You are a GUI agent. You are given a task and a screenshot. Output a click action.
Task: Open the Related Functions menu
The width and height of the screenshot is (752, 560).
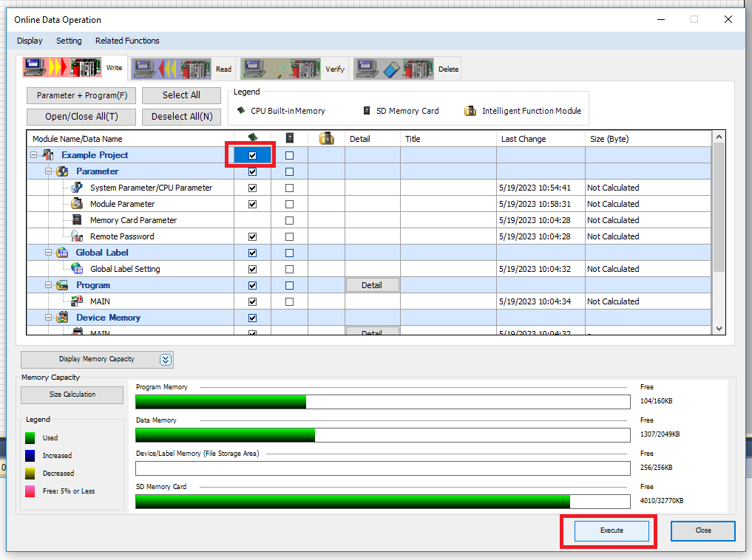coord(127,41)
